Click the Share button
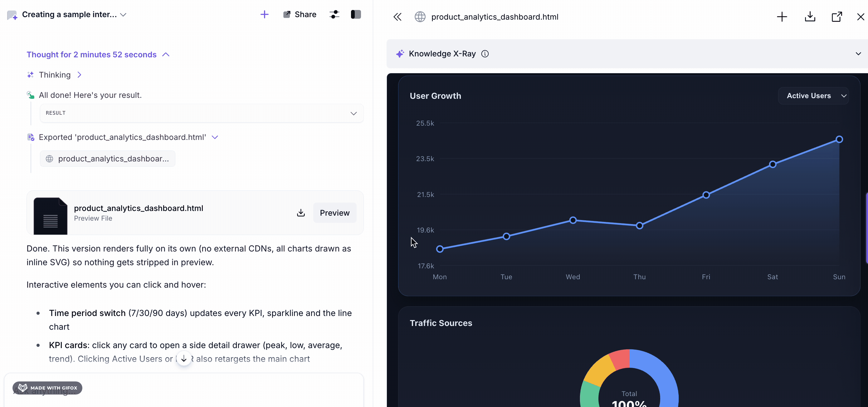Screen dimensions: 868x407 coord(300,14)
